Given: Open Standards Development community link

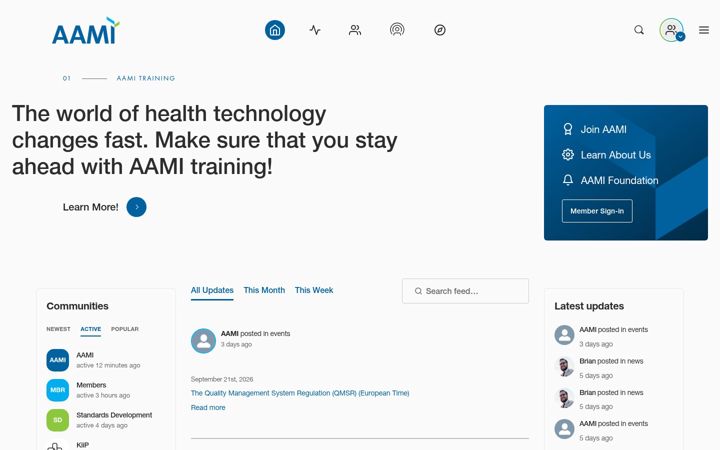Looking at the screenshot, I should click(114, 415).
